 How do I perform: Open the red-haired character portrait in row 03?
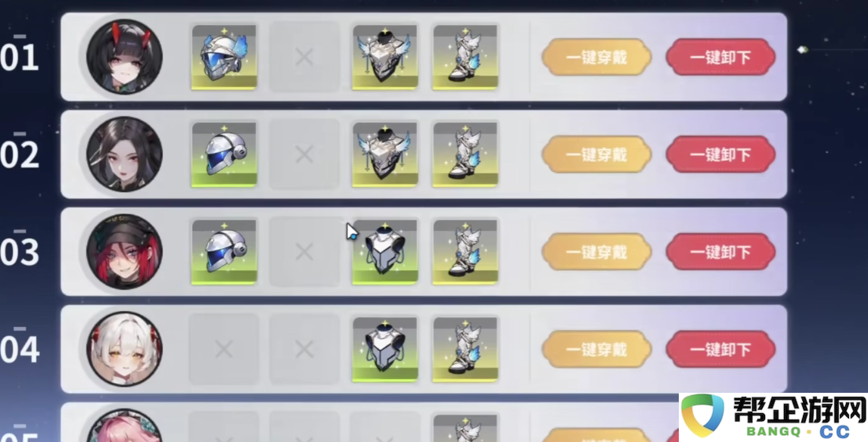(125, 251)
